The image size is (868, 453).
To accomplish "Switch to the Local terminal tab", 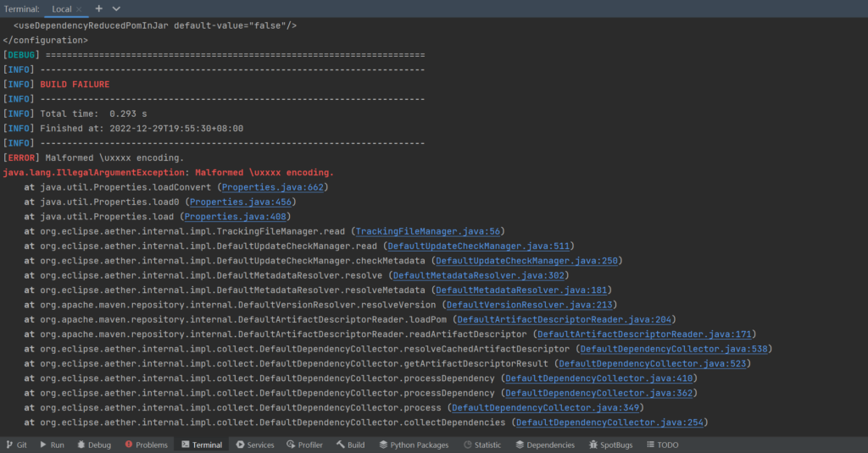I will pyautogui.click(x=61, y=8).
